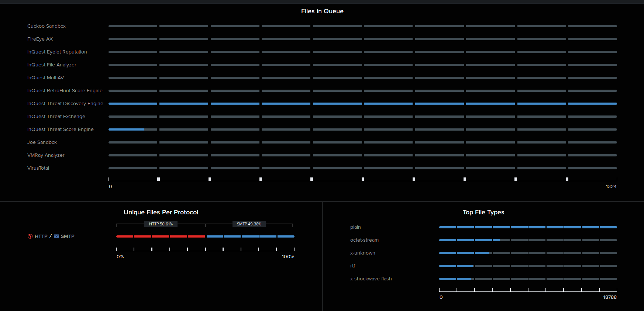Click the red HTTP globe icon
This screenshot has height=311, width=644.
pyautogui.click(x=30, y=236)
